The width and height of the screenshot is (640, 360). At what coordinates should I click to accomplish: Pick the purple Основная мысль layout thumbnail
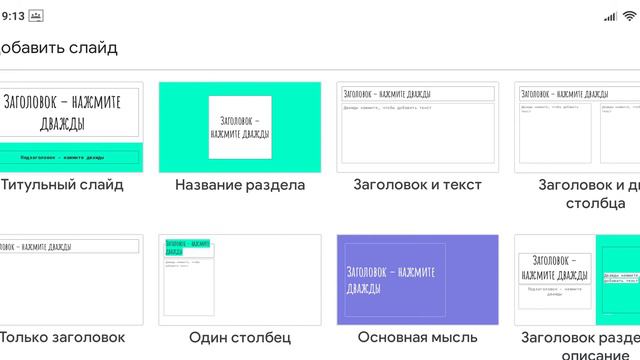pyautogui.click(x=418, y=280)
